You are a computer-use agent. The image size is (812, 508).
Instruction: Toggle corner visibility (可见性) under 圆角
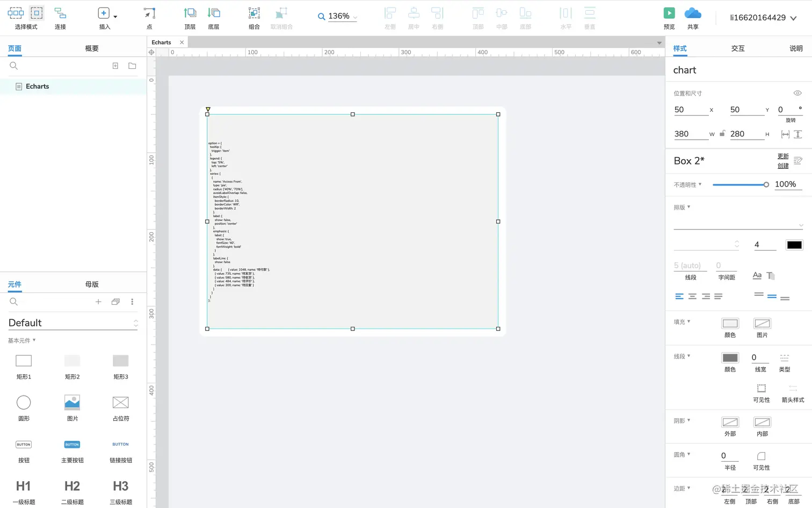coord(762,456)
